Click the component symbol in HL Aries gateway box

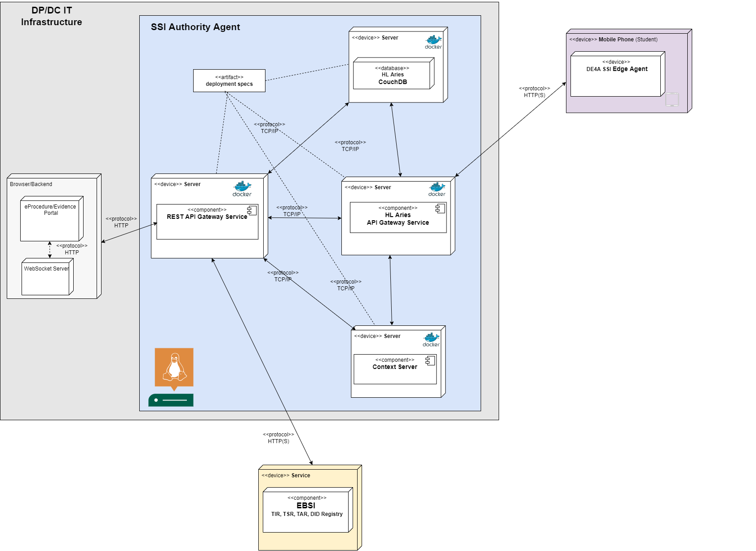(x=440, y=208)
